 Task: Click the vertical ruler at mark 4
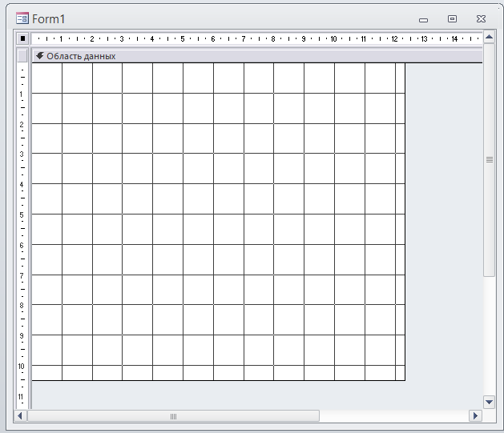tap(22, 185)
